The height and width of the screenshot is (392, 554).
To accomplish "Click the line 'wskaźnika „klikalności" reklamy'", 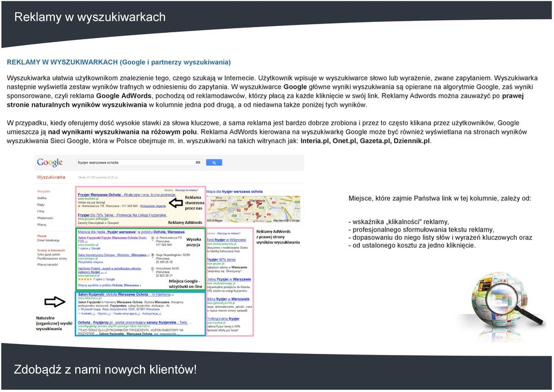I will point(399,222).
